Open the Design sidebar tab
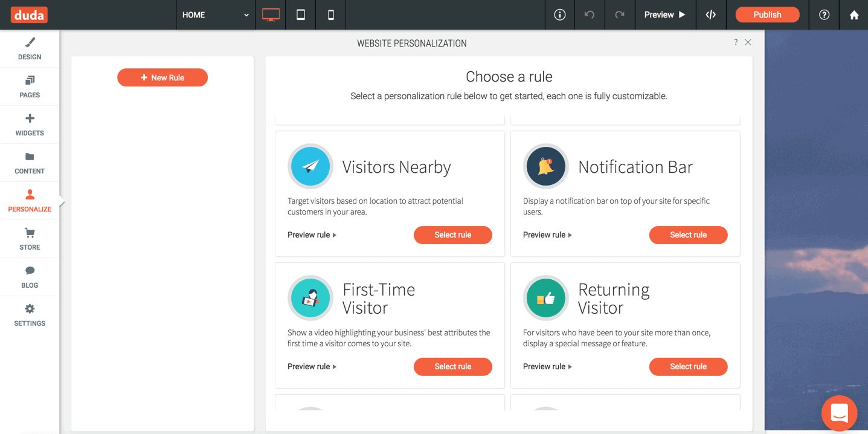868x434 pixels. pos(30,49)
